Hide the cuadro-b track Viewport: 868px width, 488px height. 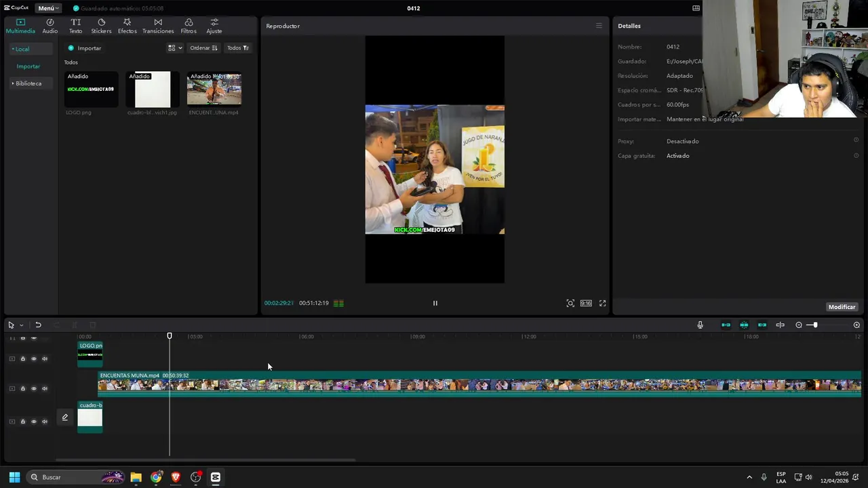33,422
